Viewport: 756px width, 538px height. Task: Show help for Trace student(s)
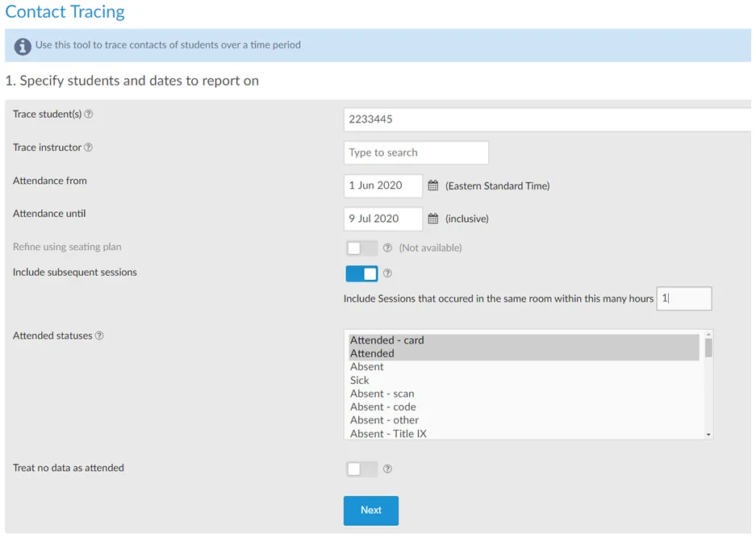(x=88, y=115)
